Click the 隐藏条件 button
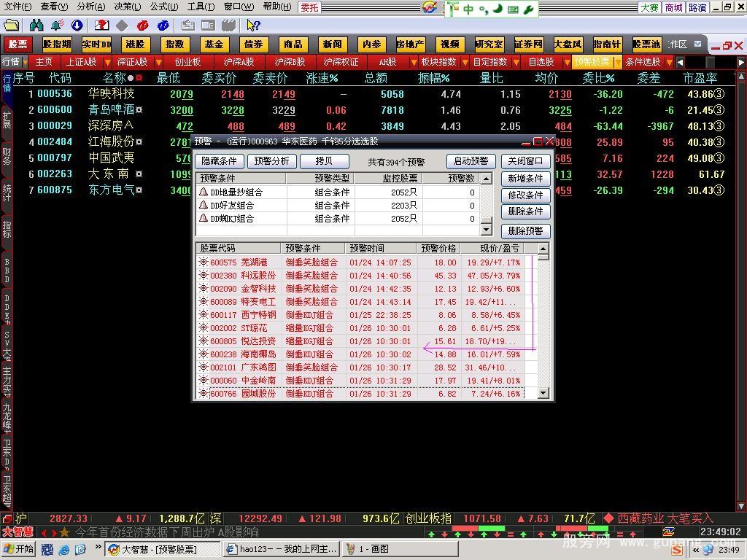 click(x=219, y=161)
